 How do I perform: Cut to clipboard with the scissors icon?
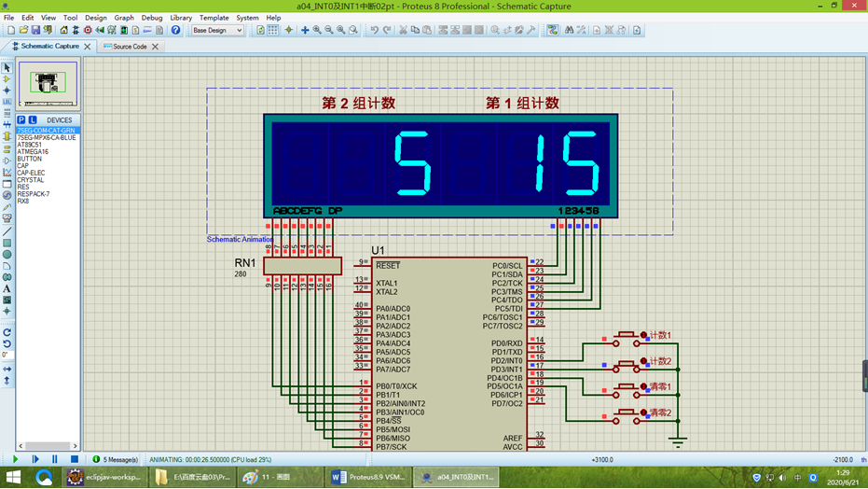tap(403, 30)
